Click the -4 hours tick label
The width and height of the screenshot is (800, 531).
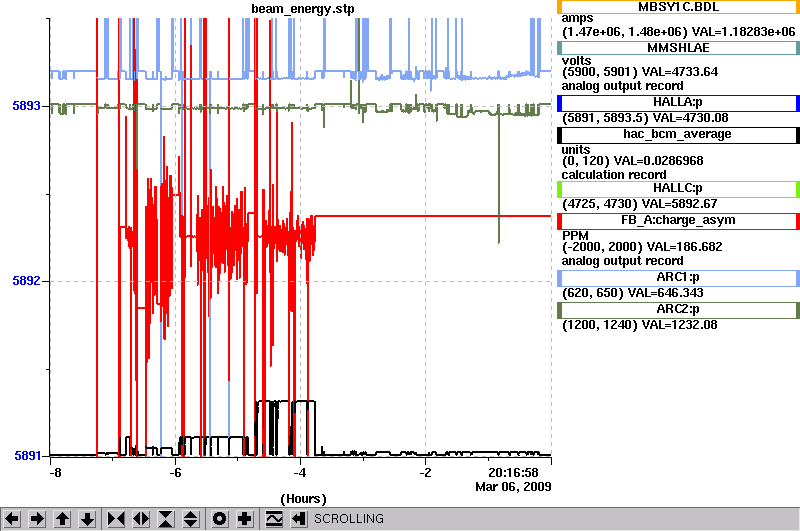coord(299,473)
